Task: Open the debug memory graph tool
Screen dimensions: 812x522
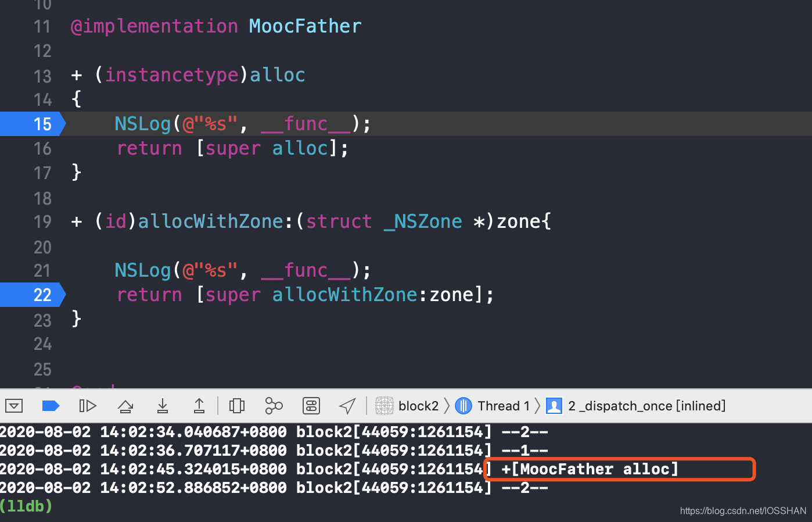Action: click(274, 406)
